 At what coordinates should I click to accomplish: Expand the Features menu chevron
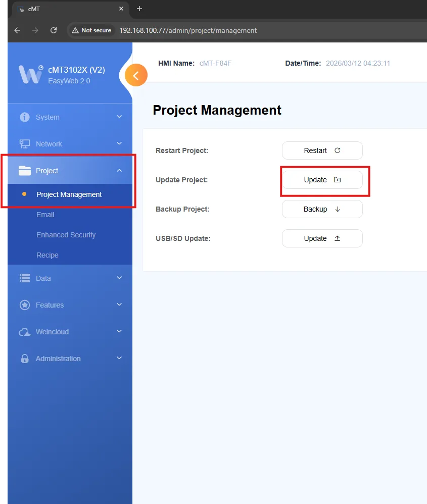pos(119,304)
